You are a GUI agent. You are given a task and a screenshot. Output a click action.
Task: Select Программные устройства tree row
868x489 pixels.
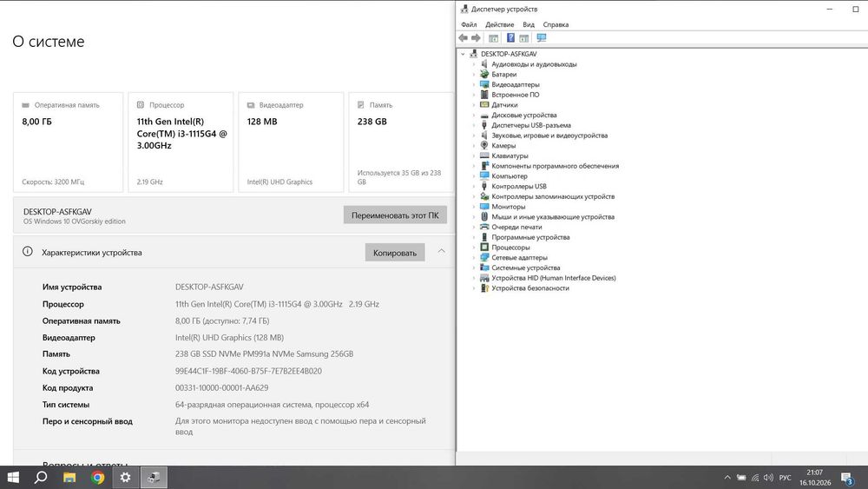point(530,237)
